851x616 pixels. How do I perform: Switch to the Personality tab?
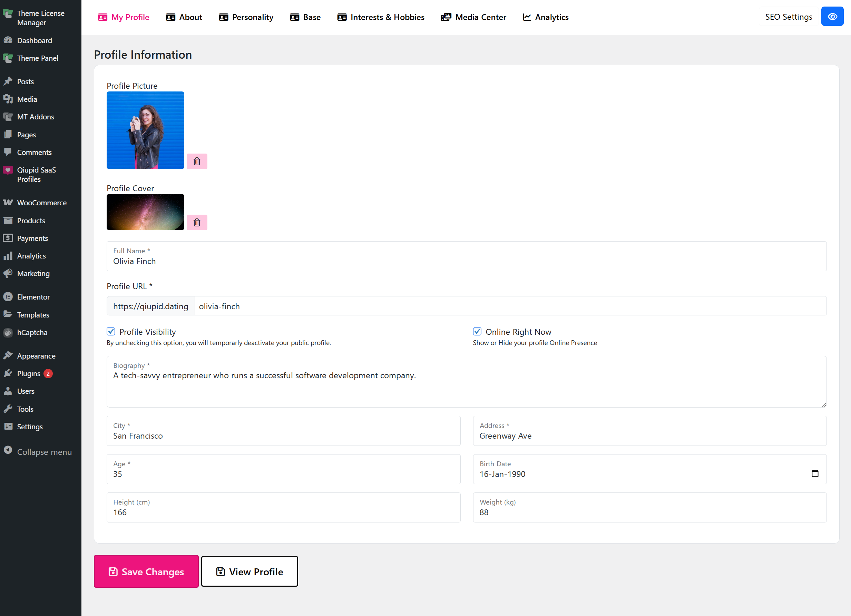pyautogui.click(x=246, y=17)
